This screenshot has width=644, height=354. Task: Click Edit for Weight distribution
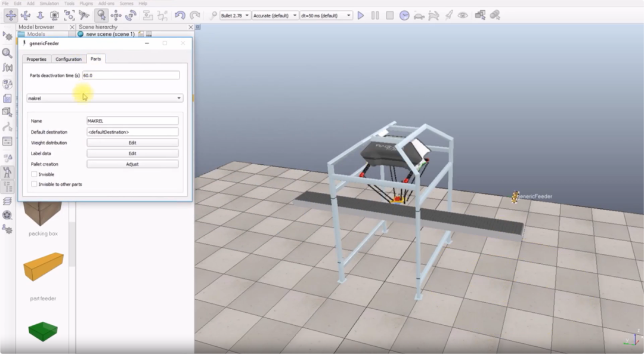click(x=132, y=143)
